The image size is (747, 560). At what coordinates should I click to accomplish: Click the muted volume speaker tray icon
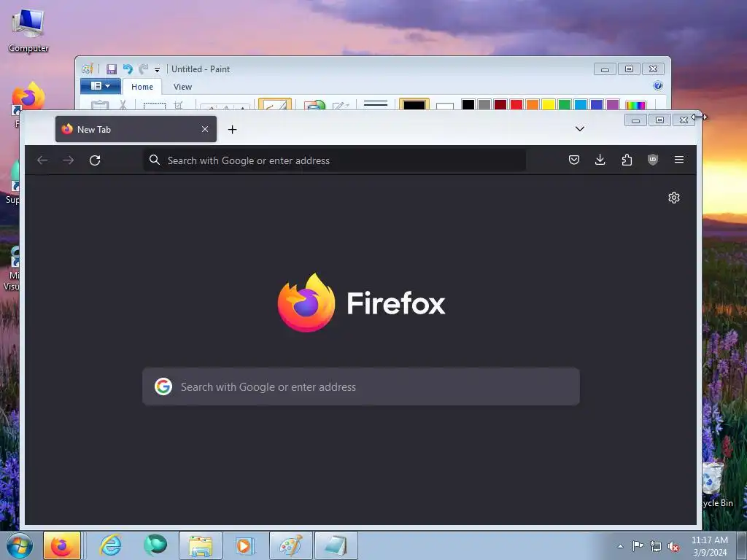tap(673, 546)
